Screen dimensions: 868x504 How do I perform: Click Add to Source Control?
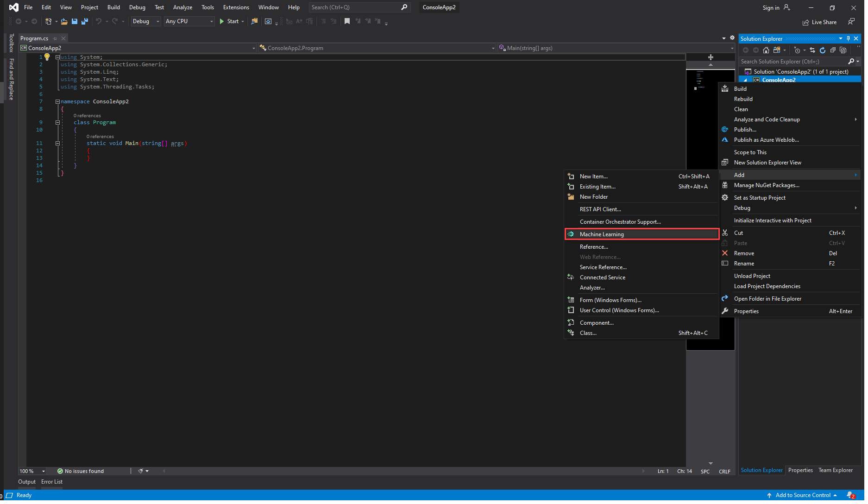pyautogui.click(x=803, y=495)
